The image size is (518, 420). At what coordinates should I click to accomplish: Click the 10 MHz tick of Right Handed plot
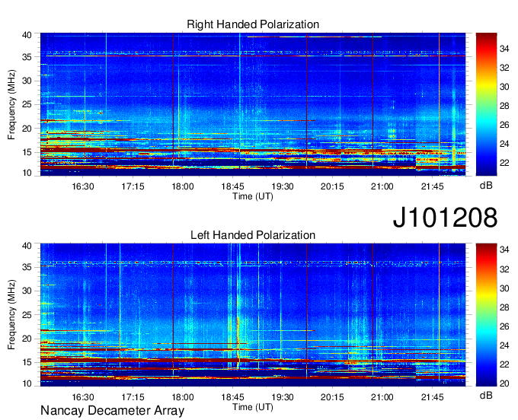27,173
